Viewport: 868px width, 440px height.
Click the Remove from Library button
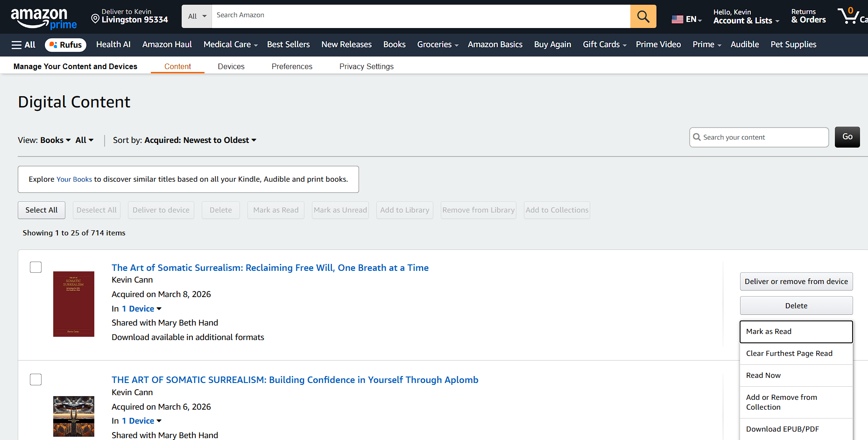479,210
